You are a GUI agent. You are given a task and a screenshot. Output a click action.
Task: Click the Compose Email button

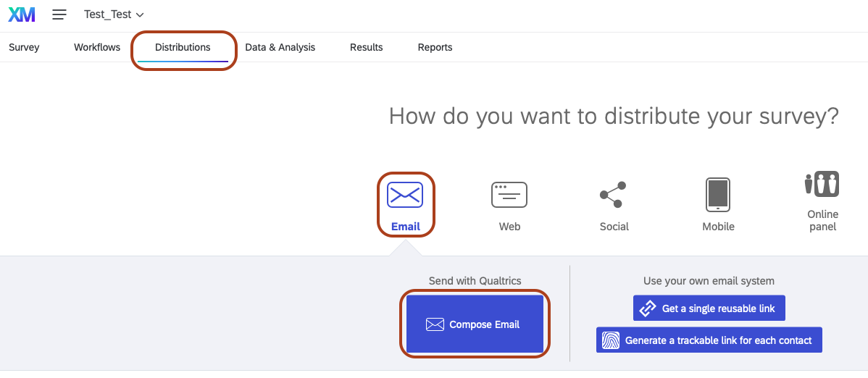coord(475,324)
